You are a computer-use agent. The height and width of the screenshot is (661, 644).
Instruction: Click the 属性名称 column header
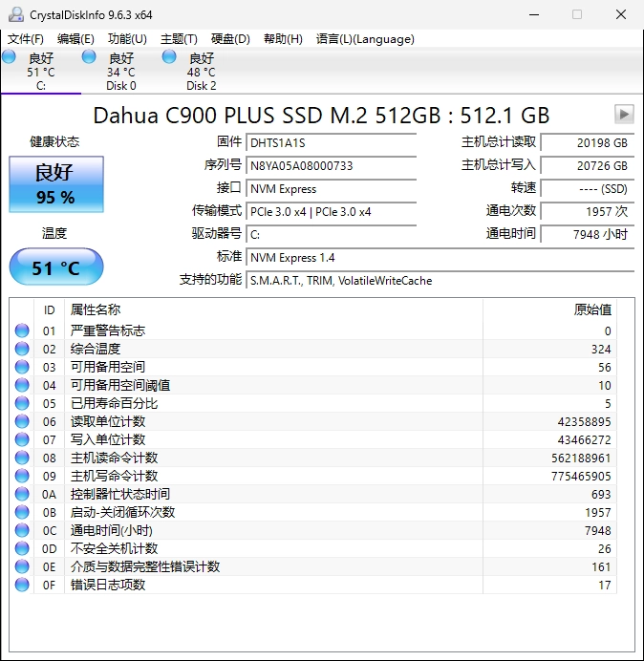pyautogui.click(x=96, y=309)
